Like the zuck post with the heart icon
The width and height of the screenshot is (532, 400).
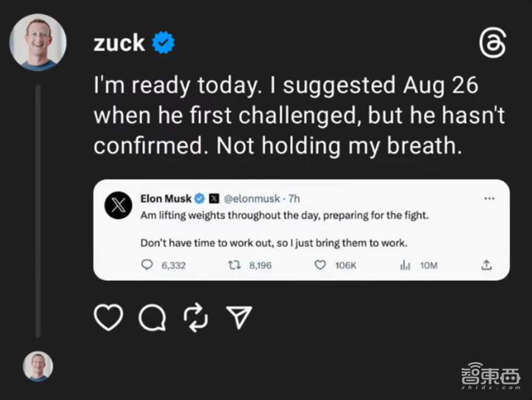tap(108, 317)
